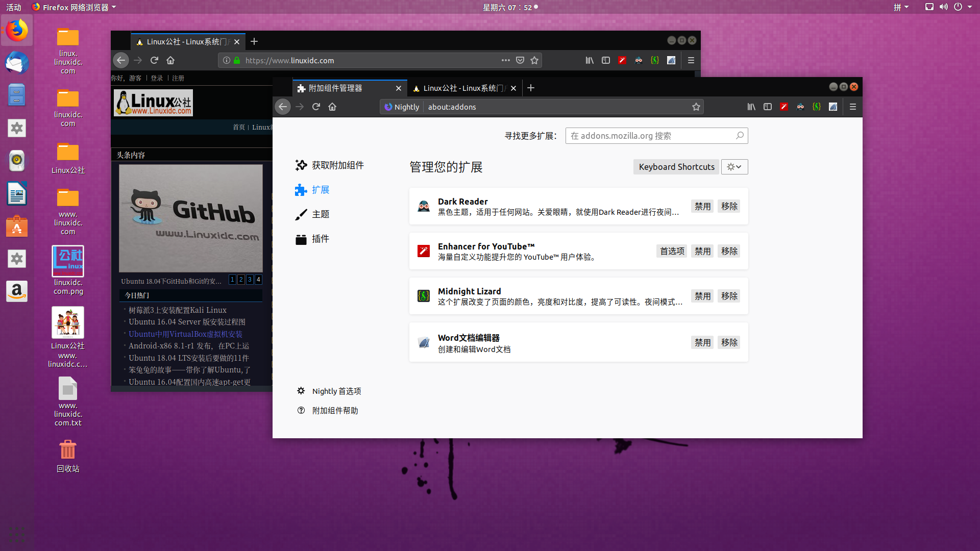Screen dimensions: 980x551
Task: Remove Enhancer for YouTube extension
Action: click(729, 251)
